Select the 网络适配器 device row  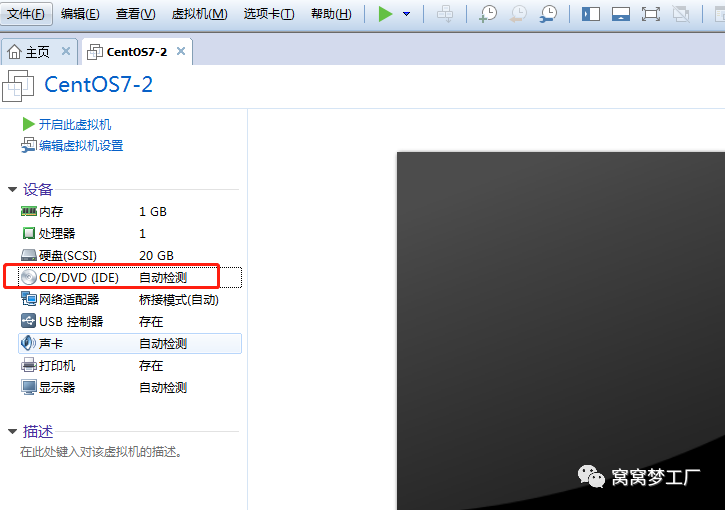coord(130,300)
